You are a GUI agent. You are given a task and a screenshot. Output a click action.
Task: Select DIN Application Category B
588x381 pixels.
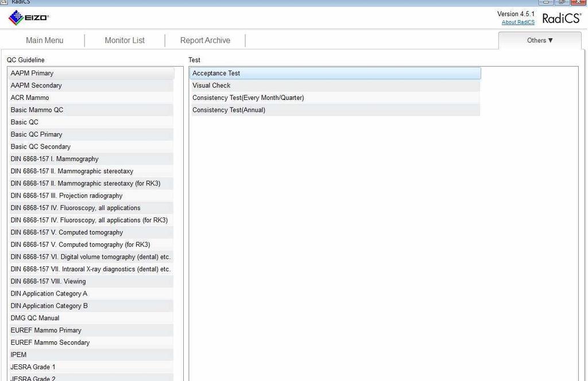[91, 306]
